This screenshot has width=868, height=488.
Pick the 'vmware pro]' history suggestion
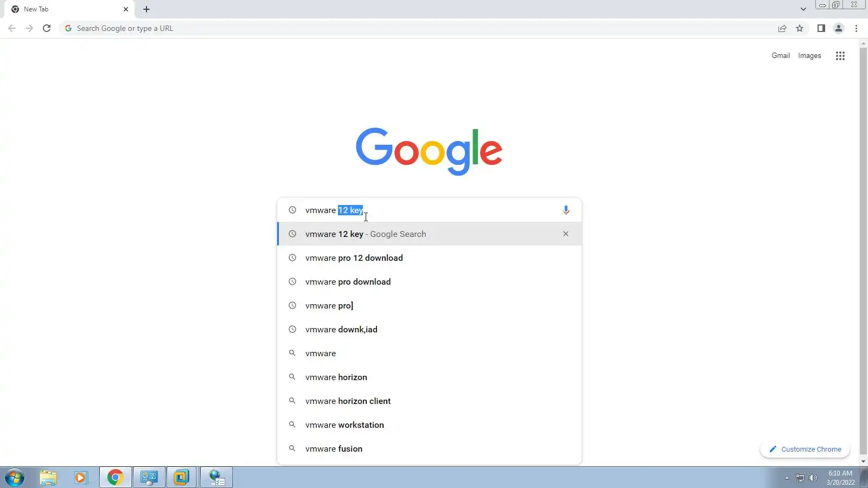[x=429, y=305]
